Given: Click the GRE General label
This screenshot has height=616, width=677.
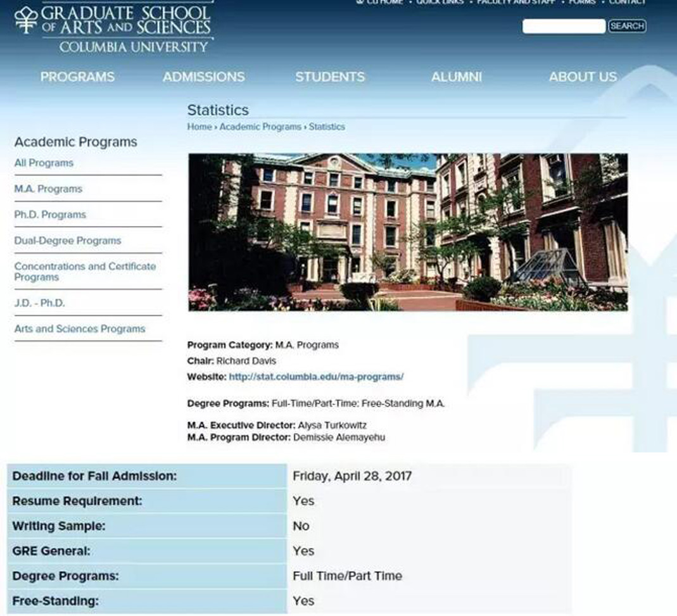Looking at the screenshot, I should pyautogui.click(x=51, y=551).
